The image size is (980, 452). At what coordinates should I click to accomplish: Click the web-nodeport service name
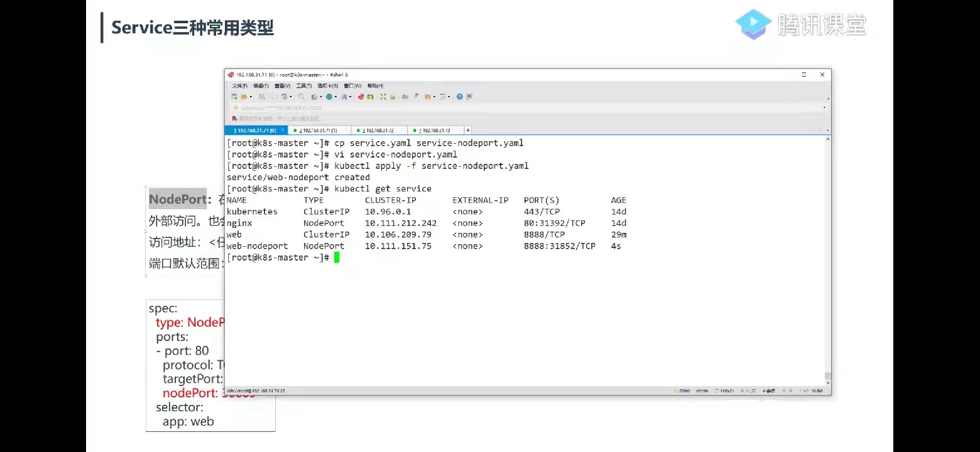(x=258, y=246)
